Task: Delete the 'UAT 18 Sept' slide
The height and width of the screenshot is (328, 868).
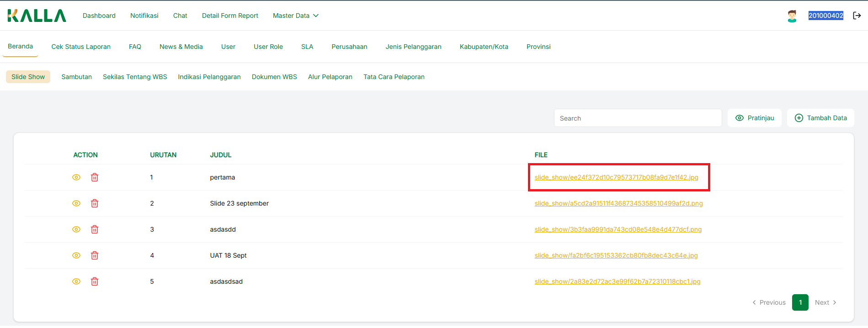Action: (x=95, y=255)
